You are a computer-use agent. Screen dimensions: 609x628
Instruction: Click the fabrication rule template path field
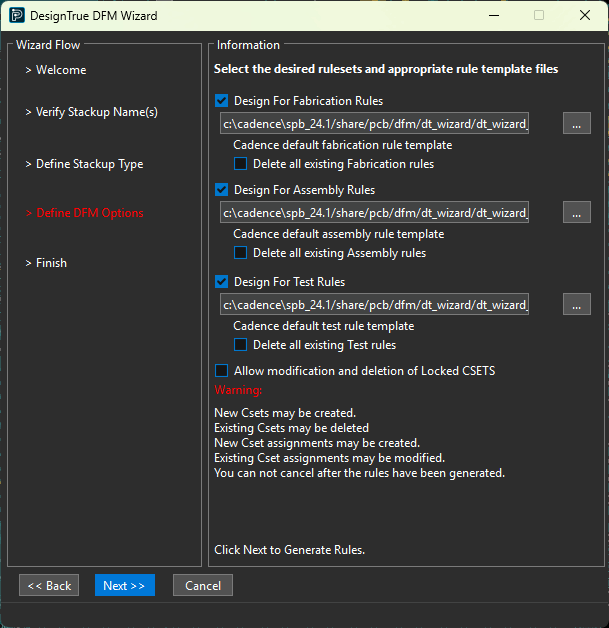374,123
